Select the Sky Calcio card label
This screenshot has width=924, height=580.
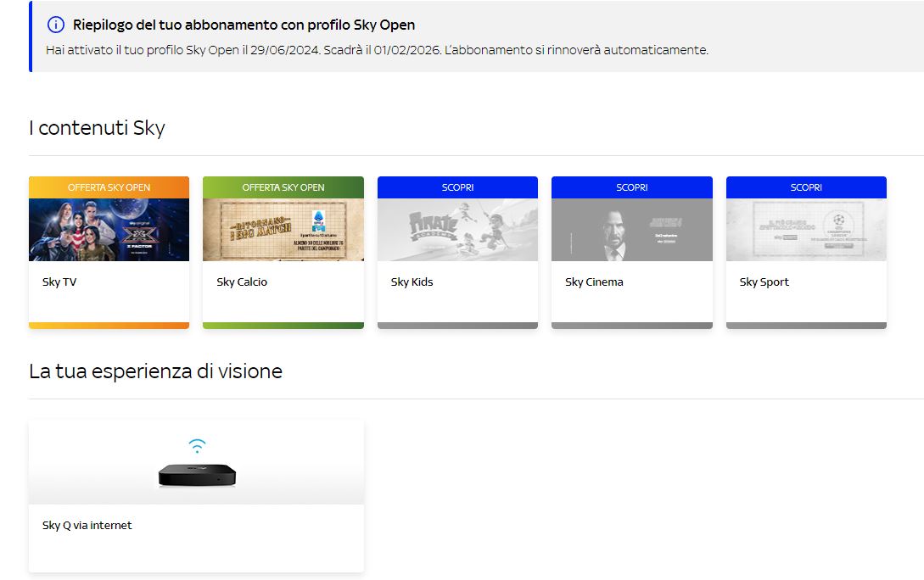point(242,282)
